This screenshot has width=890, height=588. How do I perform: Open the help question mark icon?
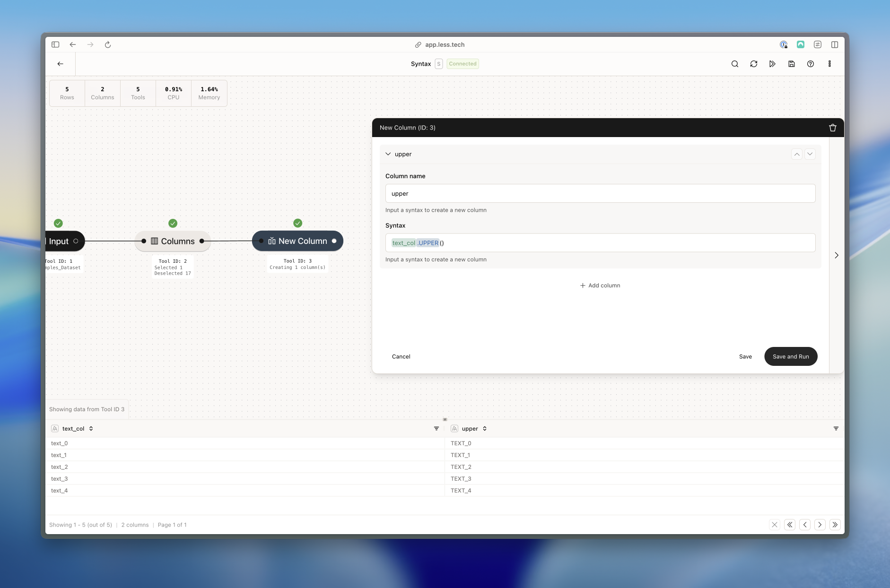[x=811, y=64]
